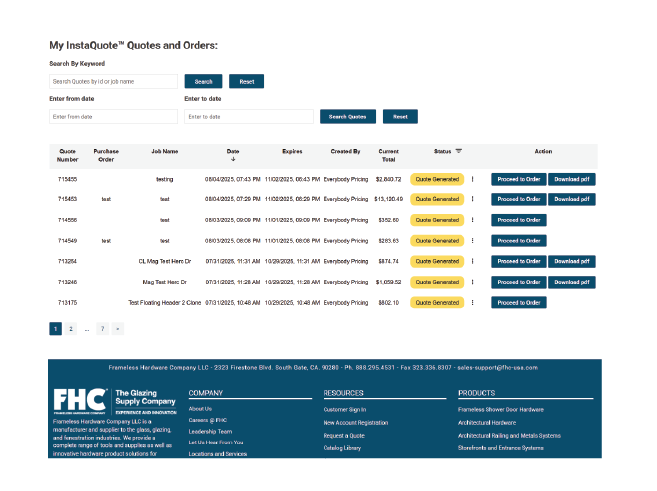Click the Search Quotes button

point(348,116)
